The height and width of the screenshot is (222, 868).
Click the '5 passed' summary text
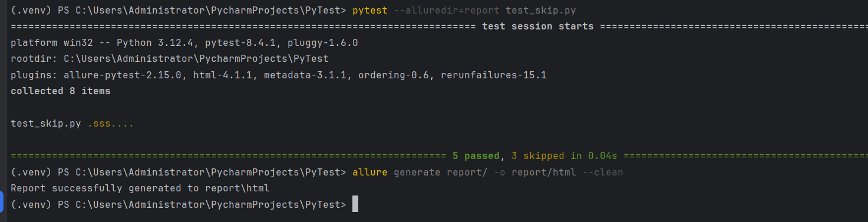476,156
